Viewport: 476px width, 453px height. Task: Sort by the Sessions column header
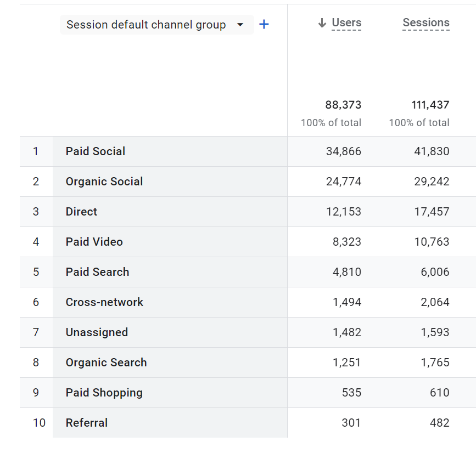426,22
